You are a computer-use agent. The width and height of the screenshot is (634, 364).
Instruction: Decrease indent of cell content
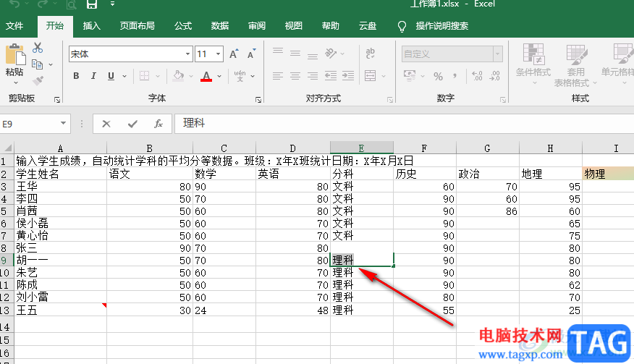click(x=330, y=76)
